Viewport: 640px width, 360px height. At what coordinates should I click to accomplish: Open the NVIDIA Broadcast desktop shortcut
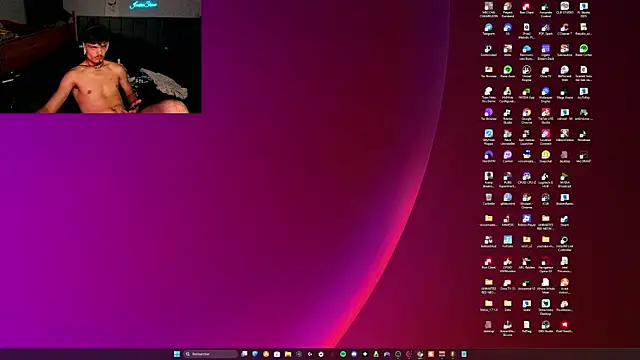tap(564, 180)
